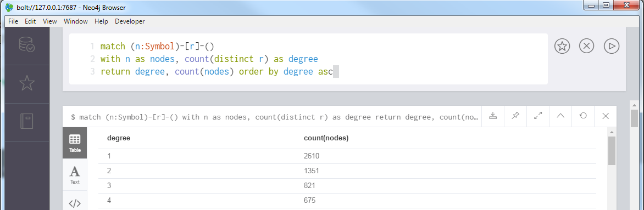Open the Help menu
Screen dimensions: 644x210
coord(101,21)
